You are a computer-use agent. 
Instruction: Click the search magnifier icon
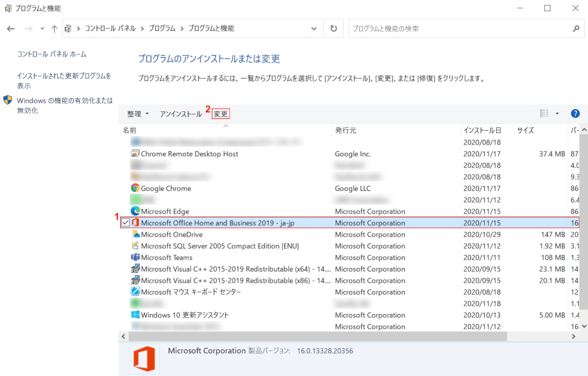tap(576, 29)
